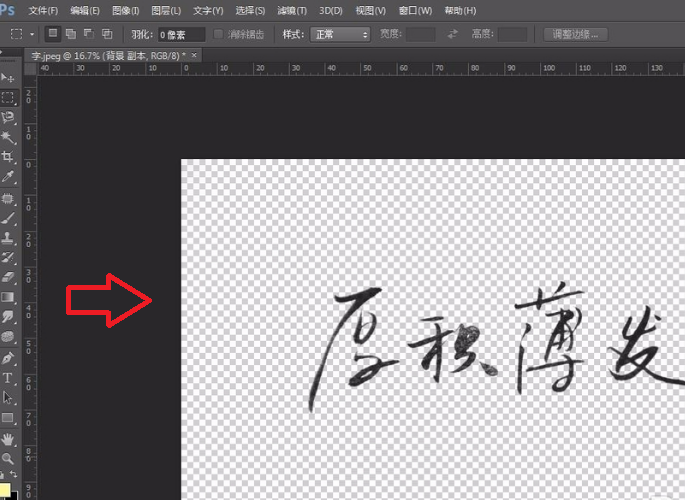The width and height of the screenshot is (685, 500).
Task: Click the 调整边缘 button
Action: [x=575, y=34]
